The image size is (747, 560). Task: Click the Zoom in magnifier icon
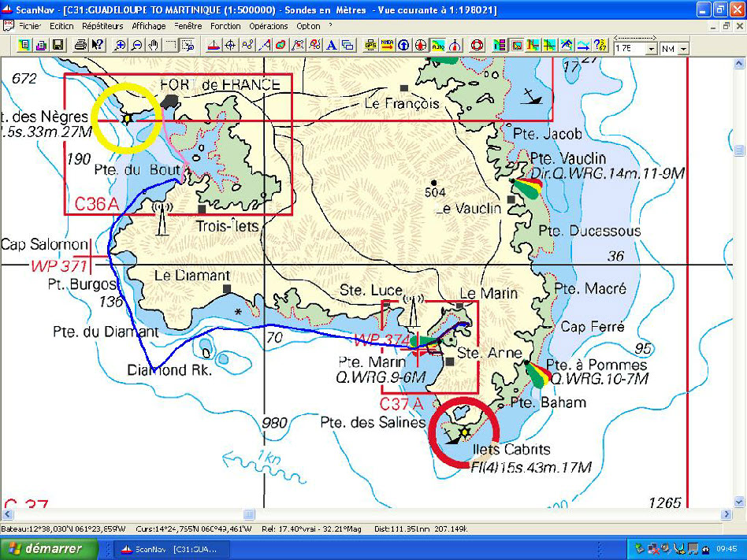(x=120, y=45)
